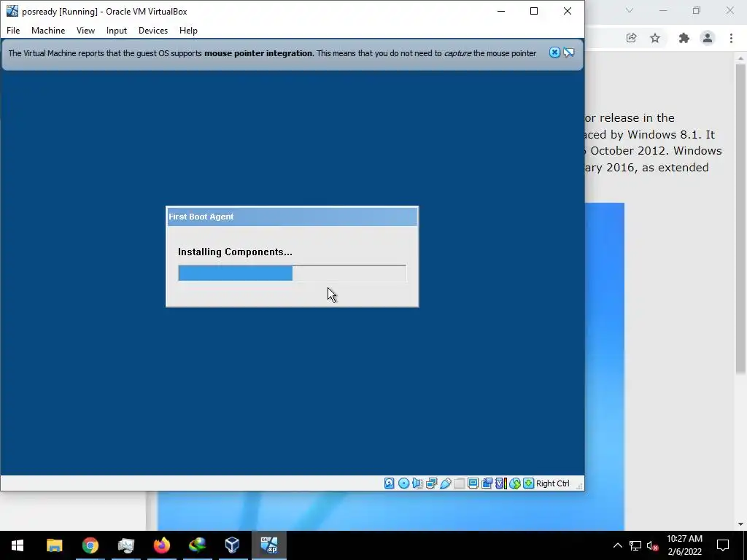
Task: Click the running XP VM taskbar icon
Action: click(x=268, y=545)
